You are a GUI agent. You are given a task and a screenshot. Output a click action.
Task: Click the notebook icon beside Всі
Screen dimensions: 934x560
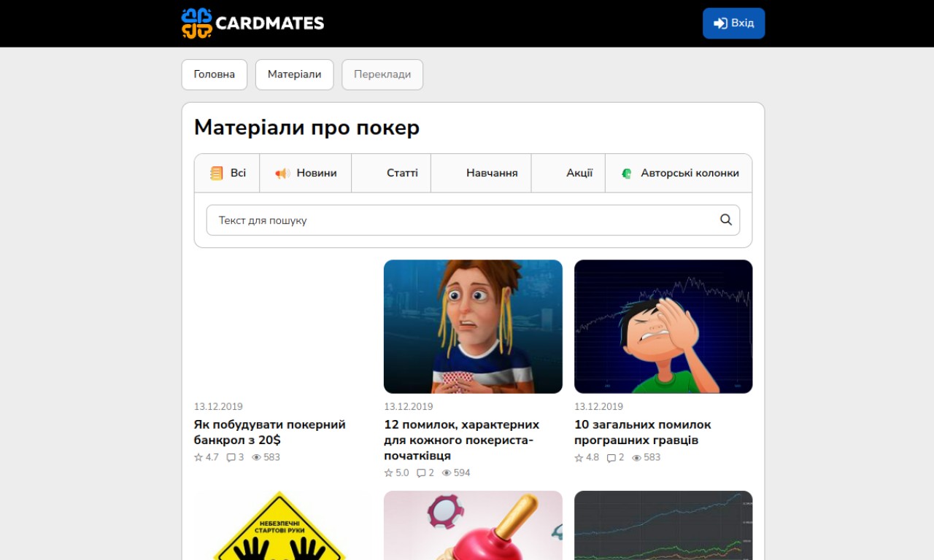pos(217,173)
